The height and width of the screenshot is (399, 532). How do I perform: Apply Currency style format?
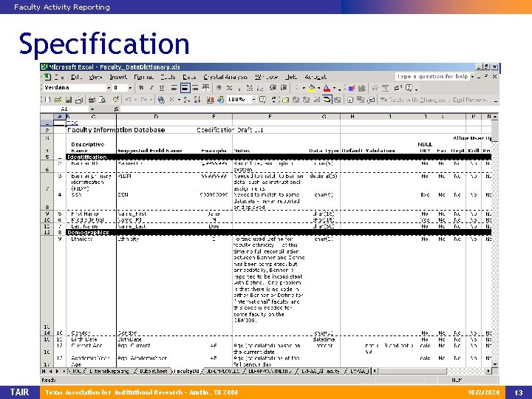coord(219,88)
